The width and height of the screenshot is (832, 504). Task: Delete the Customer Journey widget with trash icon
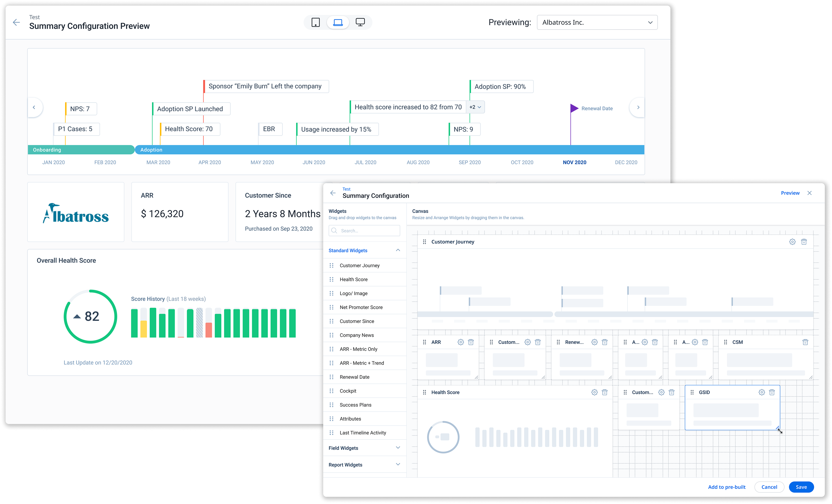pos(804,242)
